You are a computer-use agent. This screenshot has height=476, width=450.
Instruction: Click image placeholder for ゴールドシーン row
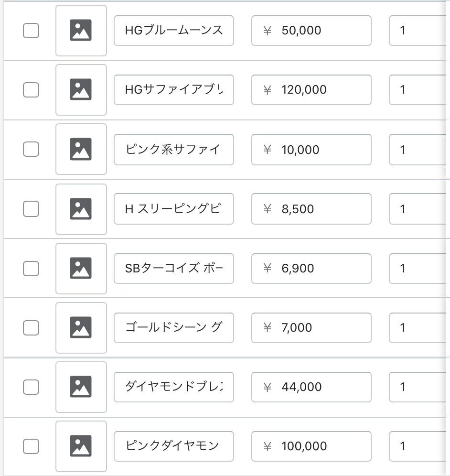click(x=81, y=327)
